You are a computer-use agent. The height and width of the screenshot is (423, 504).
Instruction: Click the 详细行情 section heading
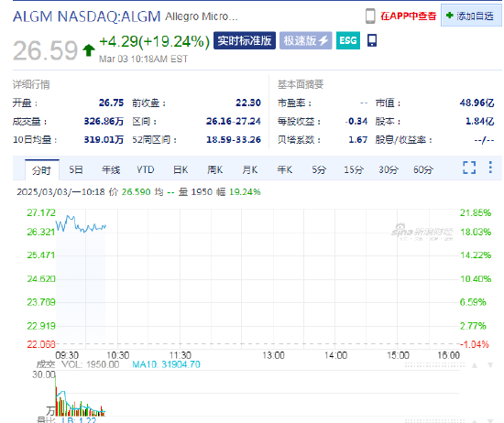point(31,84)
